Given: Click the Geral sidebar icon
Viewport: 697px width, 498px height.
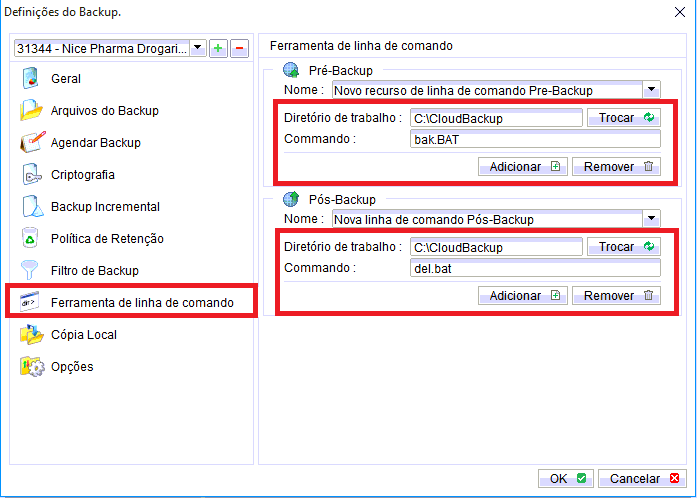Looking at the screenshot, I should point(31,79).
